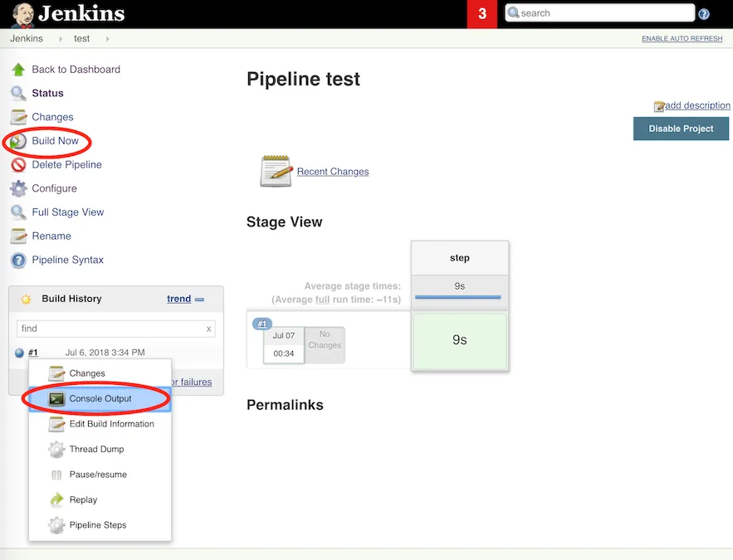Click the test breadcrumb link
Viewport: 733px width, 560px height.
click(82, 39)
